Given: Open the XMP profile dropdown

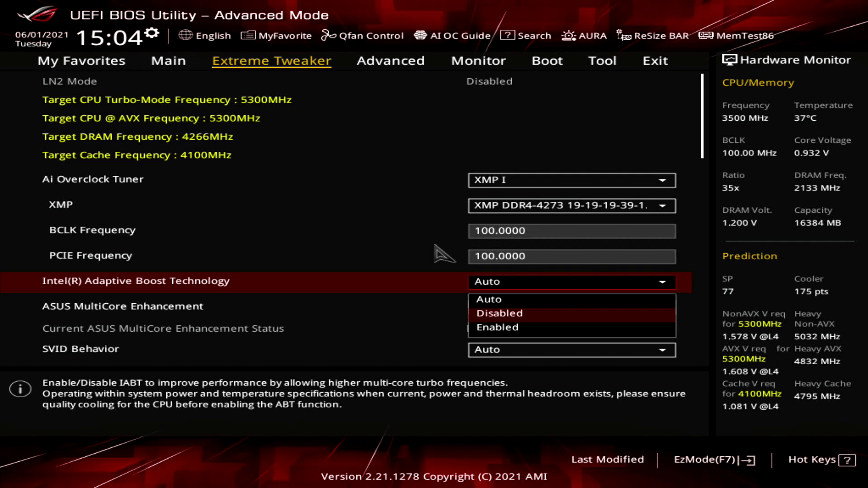Looking at the screenshot, I should tap(571, 206).
